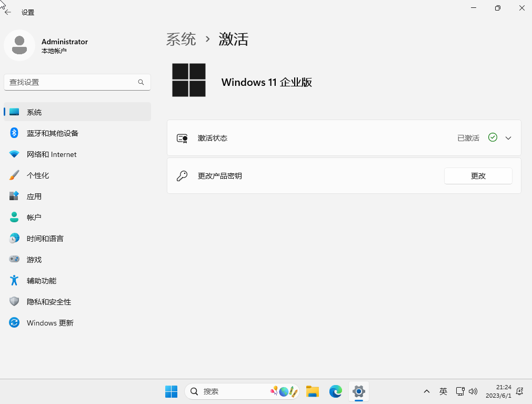
Task: Focus the 查找设置 search field
Action: click(x=77, y=82)
